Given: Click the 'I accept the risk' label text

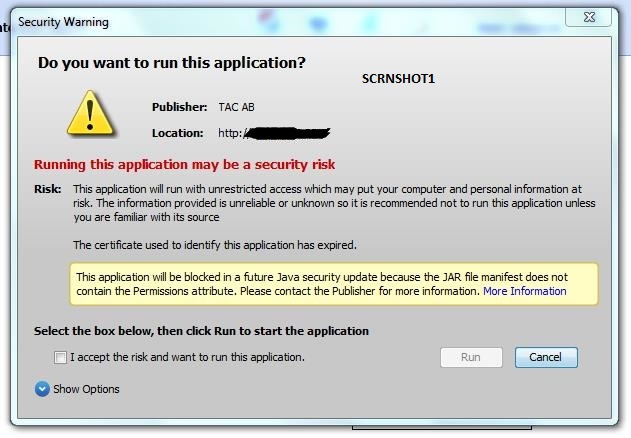Looking at the screenshot, I should pos(188,357).
